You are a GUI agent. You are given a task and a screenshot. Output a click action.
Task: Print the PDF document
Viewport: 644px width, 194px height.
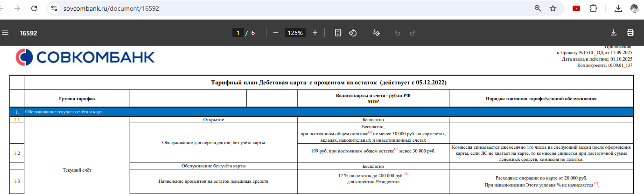point(630,33)
